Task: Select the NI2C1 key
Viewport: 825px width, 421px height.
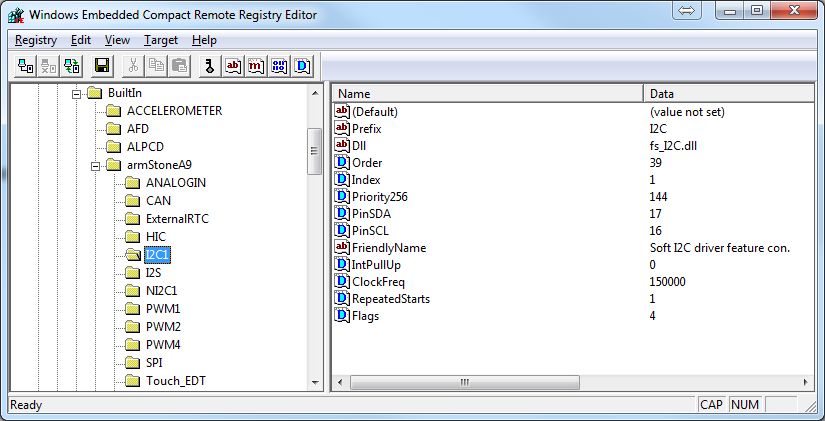Action: point(162,291)
